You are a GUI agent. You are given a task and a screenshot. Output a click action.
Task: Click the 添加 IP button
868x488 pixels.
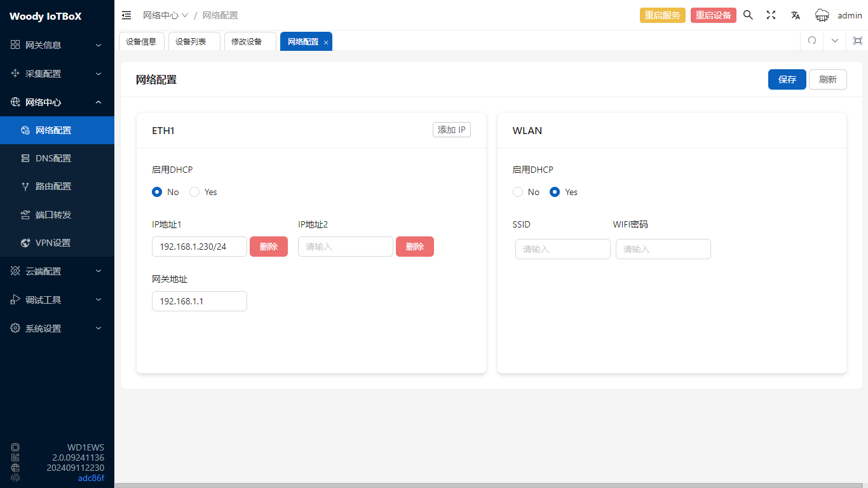451,130
